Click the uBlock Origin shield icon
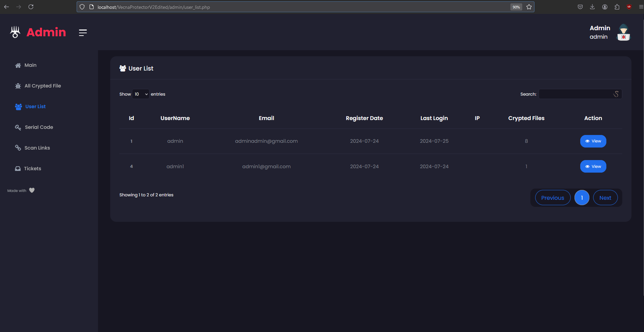 coord(629,7)
